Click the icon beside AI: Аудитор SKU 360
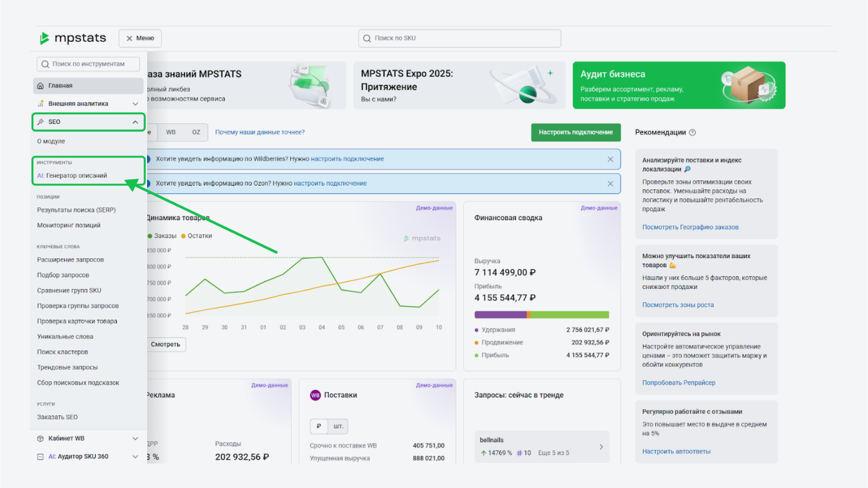Viewport: 868px width, 488px height. [x=40, y=457]
